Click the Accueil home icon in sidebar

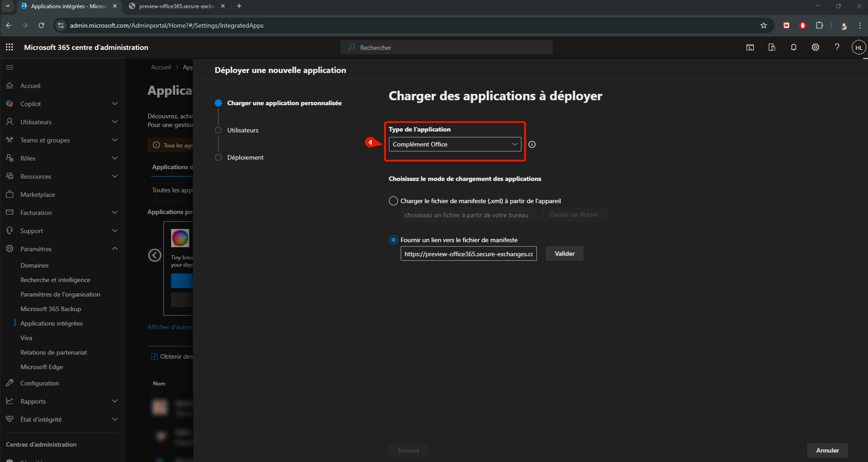[x=9, y=86]
